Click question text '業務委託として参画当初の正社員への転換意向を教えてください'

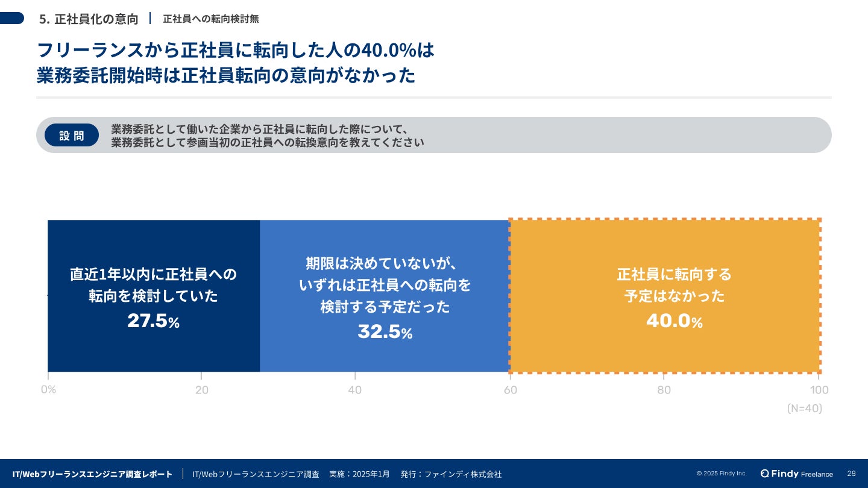268,143
